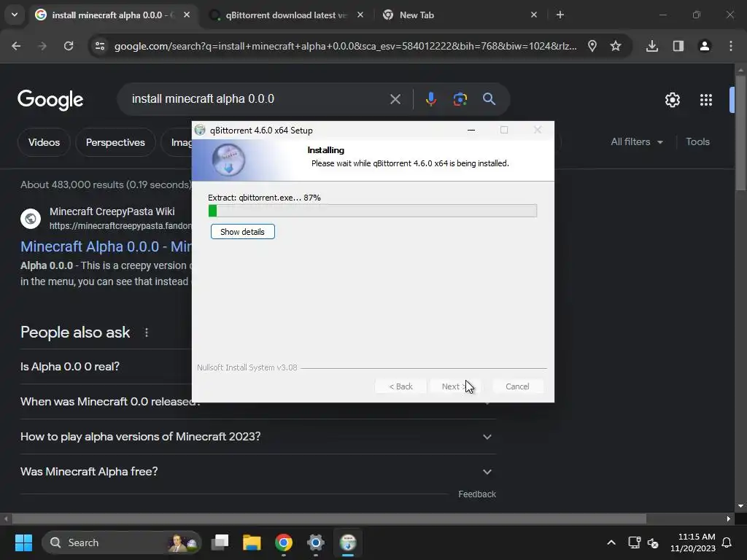The height and width of the screenshot is (560, 747).
Task: Expand the All filters dropdown
Action: [x=637, y=142]
